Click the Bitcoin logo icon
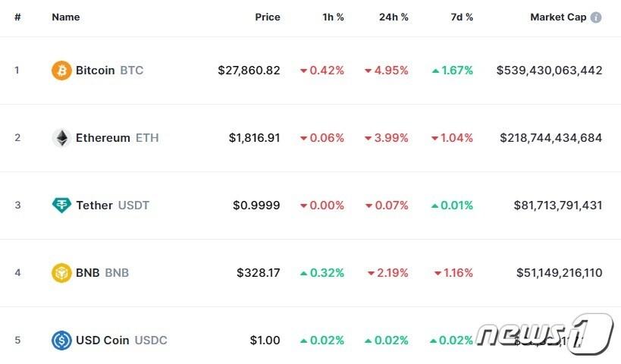Image resolution: width=621 pixels, height=364 pixels. point(61,71)
